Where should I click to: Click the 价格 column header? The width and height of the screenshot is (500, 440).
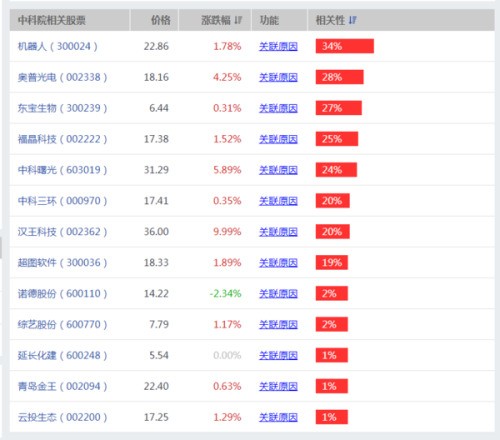click(161, 20)
